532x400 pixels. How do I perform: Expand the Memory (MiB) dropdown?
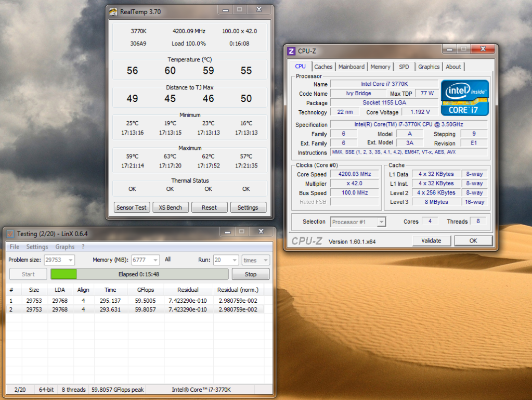click(x=155, y=260)
